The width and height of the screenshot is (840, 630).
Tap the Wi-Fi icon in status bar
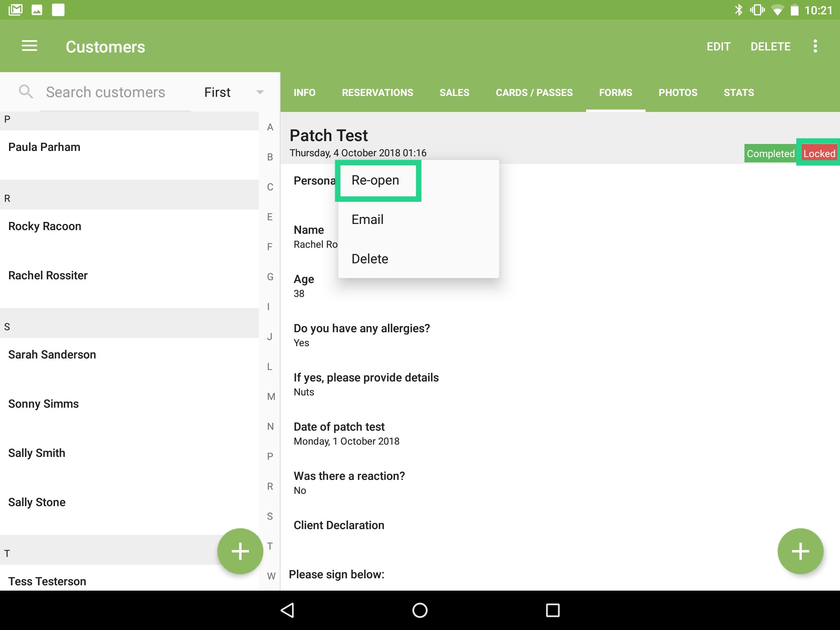pos(777,10)
